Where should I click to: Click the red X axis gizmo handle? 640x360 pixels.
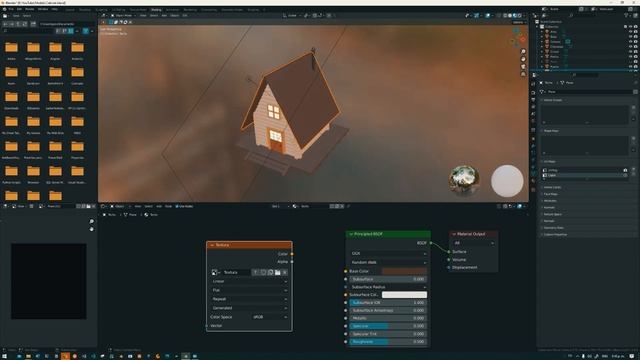point(523,39)
